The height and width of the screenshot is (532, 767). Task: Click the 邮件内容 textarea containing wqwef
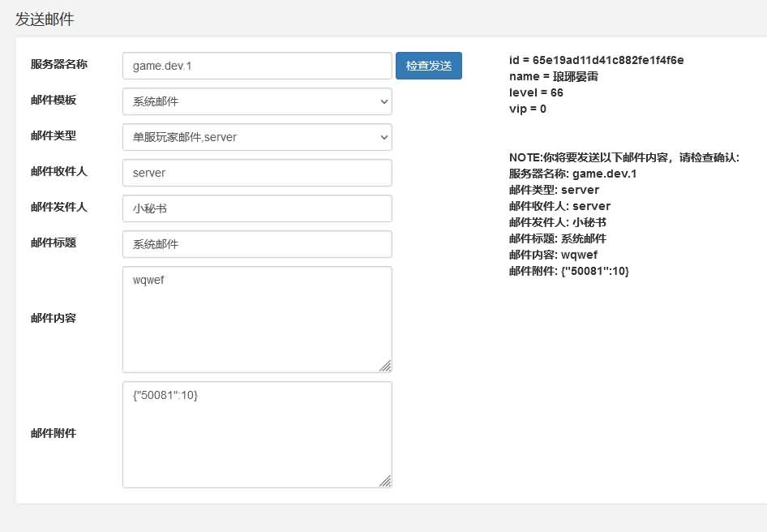pyautogui.click(x=256, y=319)
